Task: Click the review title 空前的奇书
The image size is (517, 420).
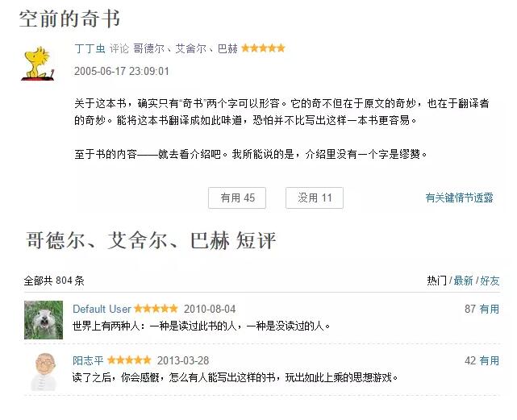Action: pos(69,19)
